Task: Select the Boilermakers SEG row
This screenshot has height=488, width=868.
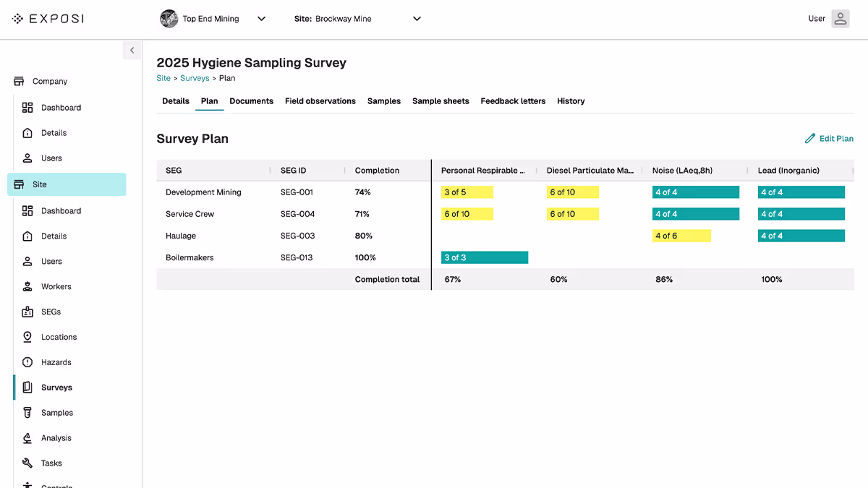Action: pos(191,257)
